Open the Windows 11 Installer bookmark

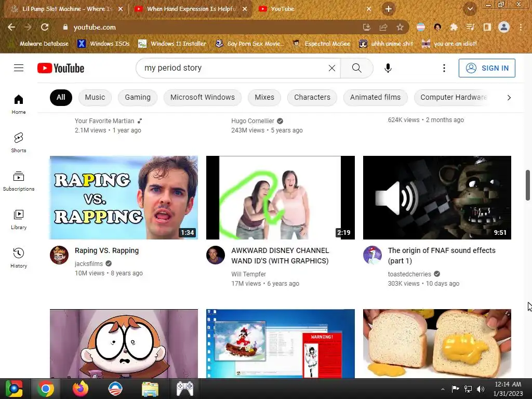pos(172,44)
